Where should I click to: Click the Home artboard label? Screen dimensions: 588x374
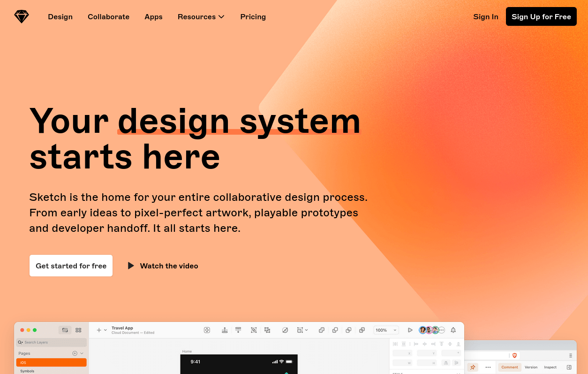pos(187,351)
